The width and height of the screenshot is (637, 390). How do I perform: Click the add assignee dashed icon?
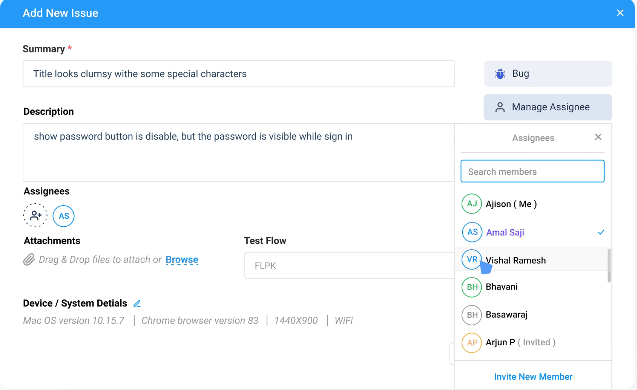[35, 215]
